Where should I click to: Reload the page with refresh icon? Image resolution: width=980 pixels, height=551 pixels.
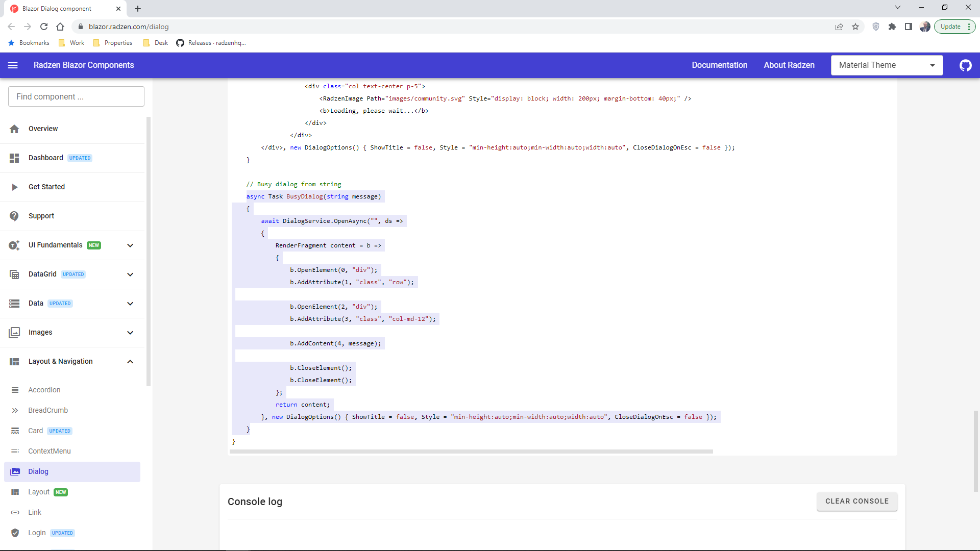click(44, 27)
